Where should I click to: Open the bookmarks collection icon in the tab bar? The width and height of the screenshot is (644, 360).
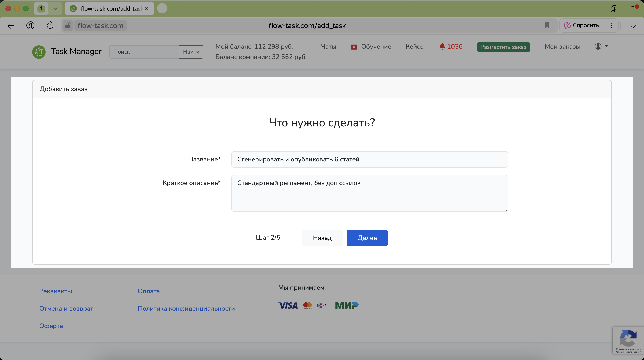pyautogui.click(x=613, y=8)
